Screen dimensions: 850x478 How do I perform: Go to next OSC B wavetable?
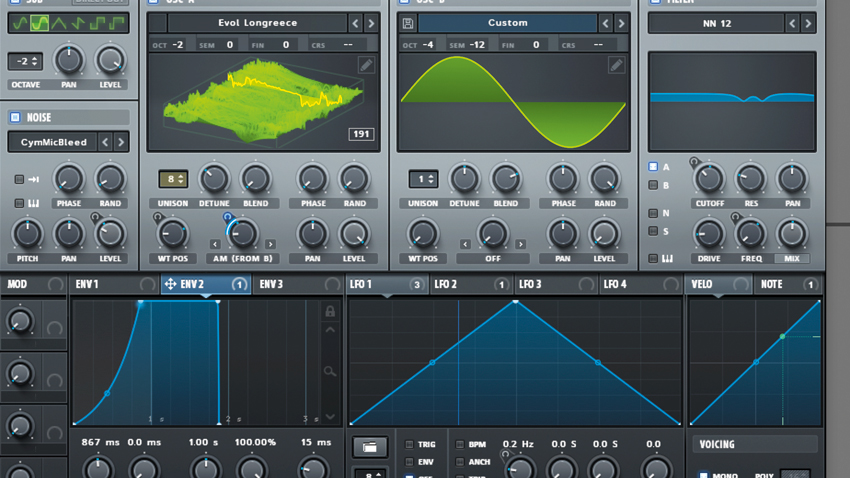[621, 23]
